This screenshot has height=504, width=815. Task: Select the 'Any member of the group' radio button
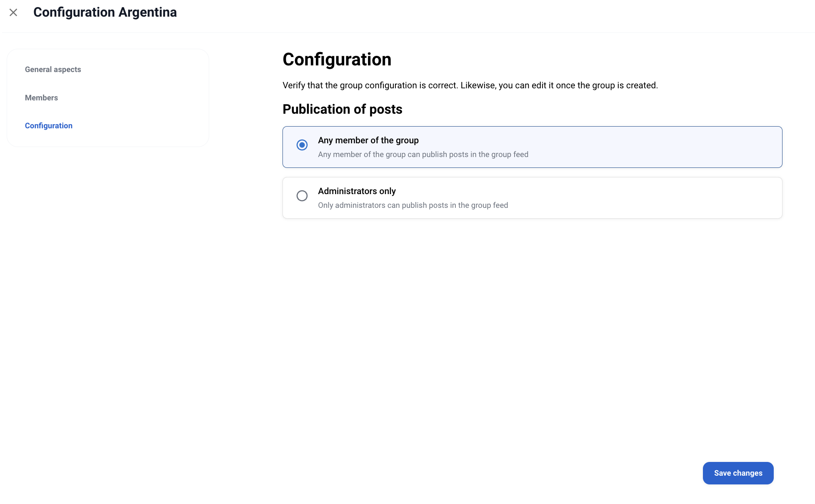[x=302, y=145]
